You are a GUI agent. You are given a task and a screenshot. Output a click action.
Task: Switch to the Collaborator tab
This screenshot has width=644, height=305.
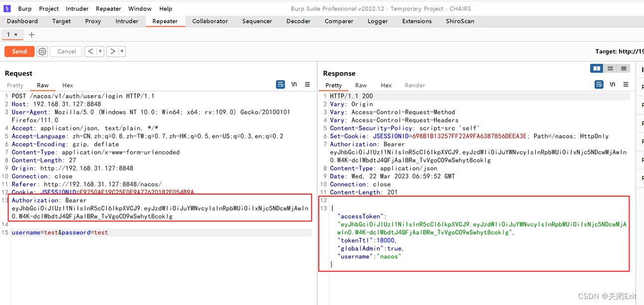(x=210, y=21)
